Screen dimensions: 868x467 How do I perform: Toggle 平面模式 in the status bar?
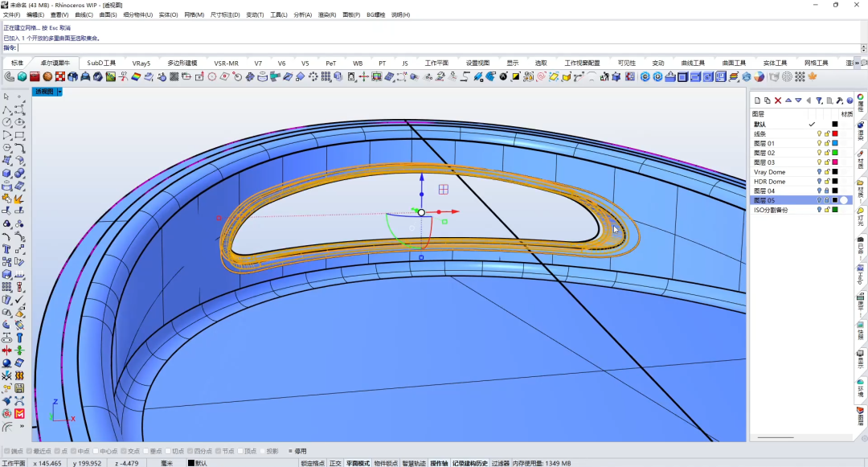coord(358,463)
